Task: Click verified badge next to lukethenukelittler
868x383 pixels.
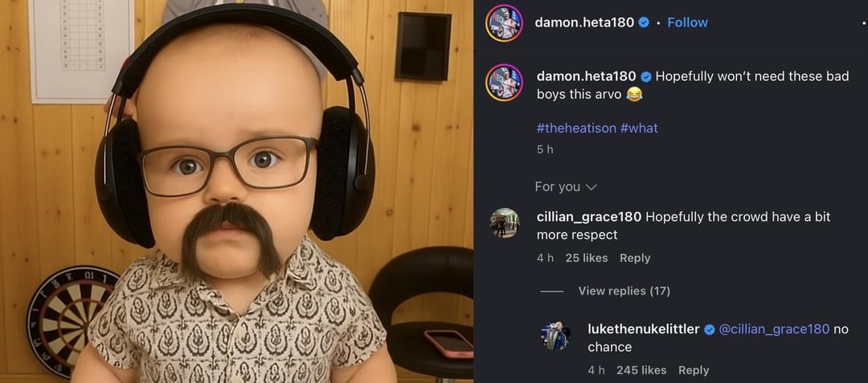Action: 709,329
